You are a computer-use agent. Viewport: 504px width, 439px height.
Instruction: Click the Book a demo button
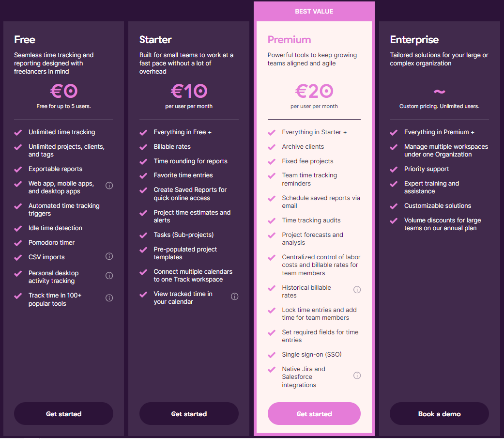tap(439, 414)
